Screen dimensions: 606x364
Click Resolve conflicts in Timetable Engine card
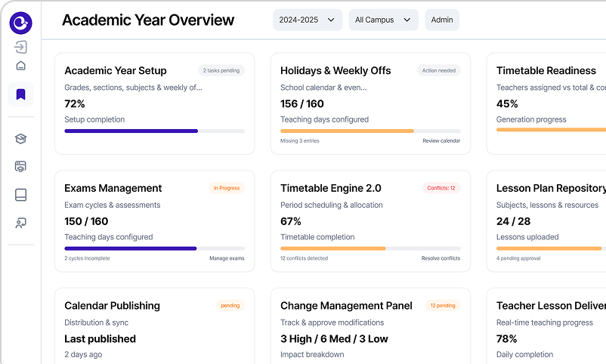click(441, 259)
